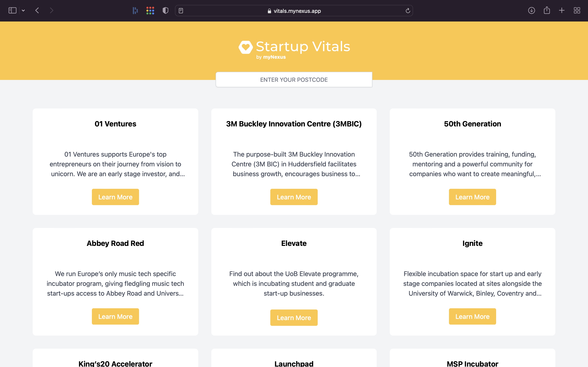Select Learn More on the Ignite card

click(x=472, y=316)
